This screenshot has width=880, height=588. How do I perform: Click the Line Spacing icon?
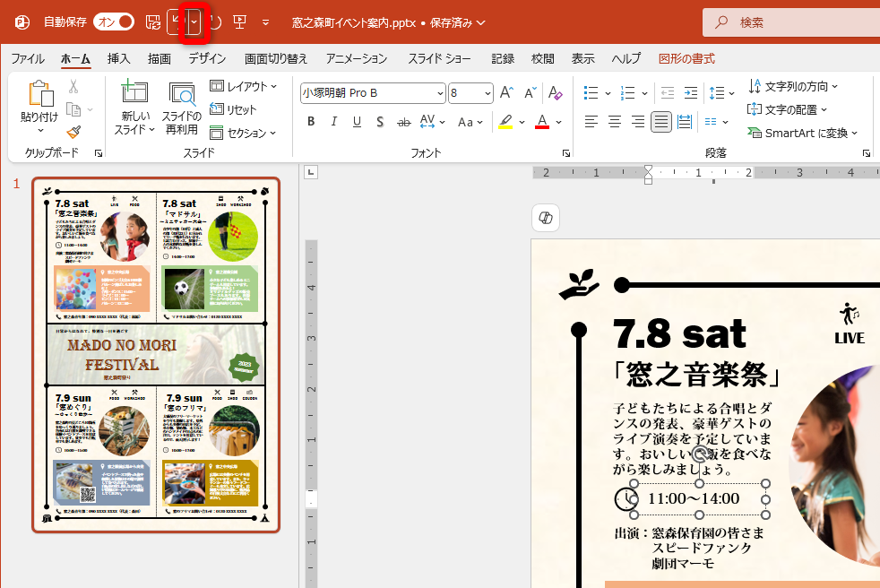point(717,92)
